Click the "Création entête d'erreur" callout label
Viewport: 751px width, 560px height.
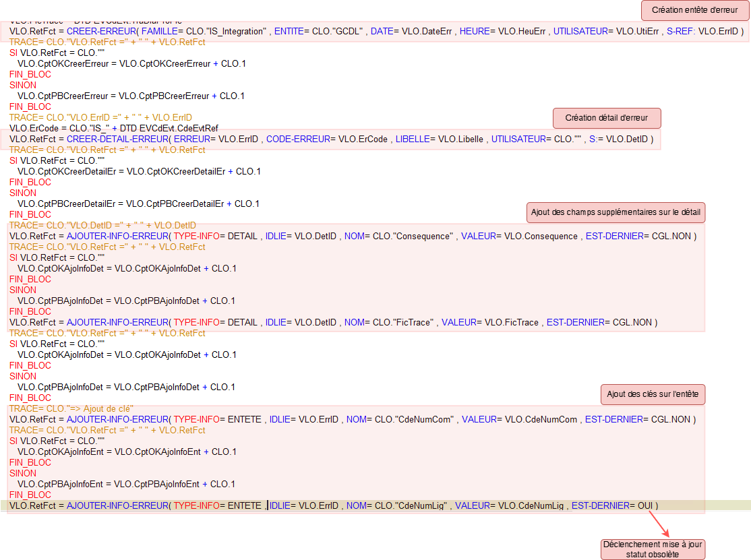[x=694, y=10]
